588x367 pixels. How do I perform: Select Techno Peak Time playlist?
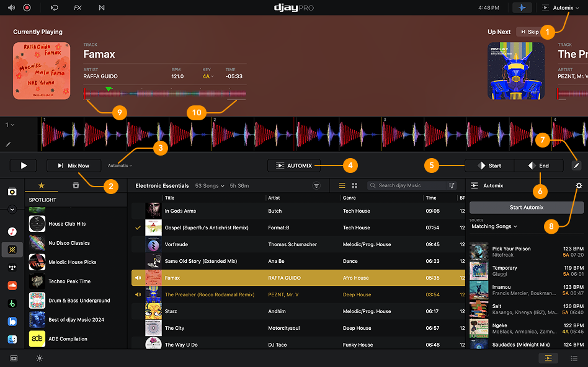(x=69, y=281)
